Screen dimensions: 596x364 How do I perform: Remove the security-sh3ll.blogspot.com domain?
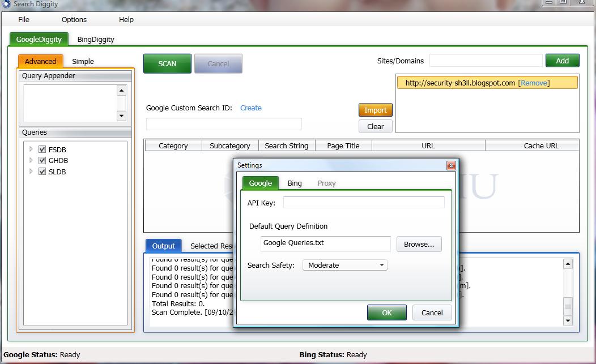tap(533, 82)
